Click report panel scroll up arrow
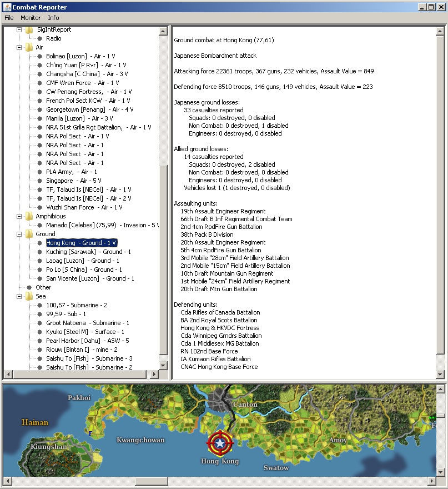448x489 pixels. click(440, 31)
